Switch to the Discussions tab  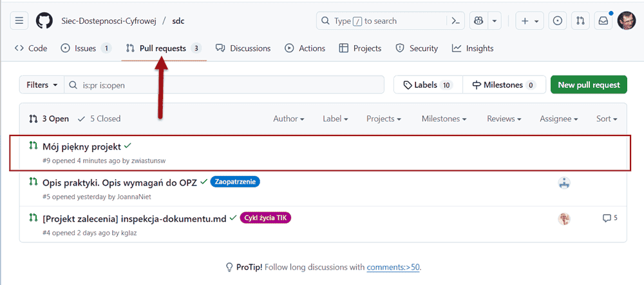[x=243, y=48]
